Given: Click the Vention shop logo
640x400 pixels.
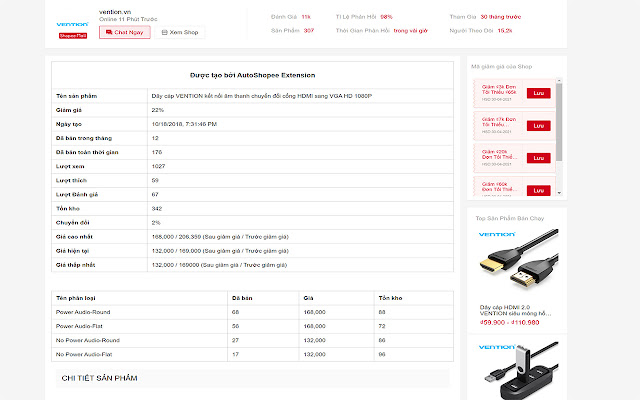Looking at the screenshot, I should (73, 22).
